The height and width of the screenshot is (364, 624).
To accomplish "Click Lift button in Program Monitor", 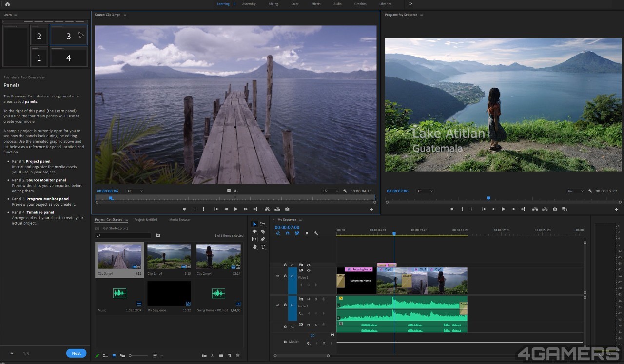I will tap(535, 209).
